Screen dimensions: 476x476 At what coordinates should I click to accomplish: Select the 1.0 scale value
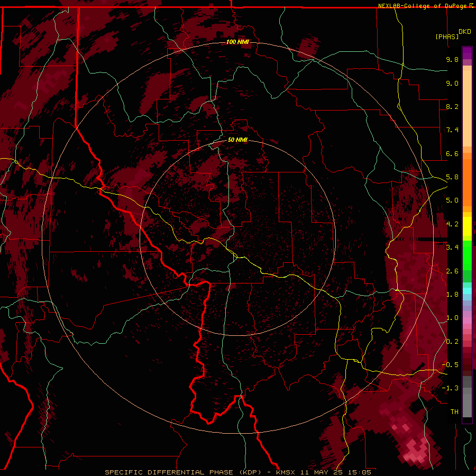(452, 318)
